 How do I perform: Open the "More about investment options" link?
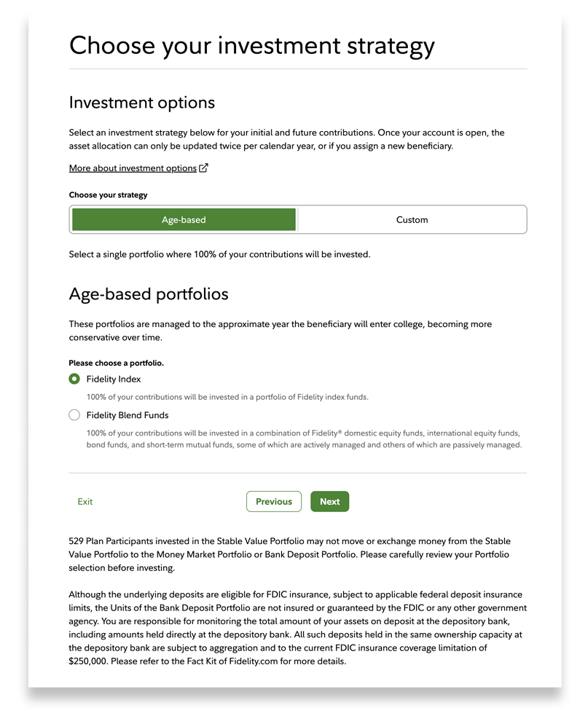[x=132, y=168]
